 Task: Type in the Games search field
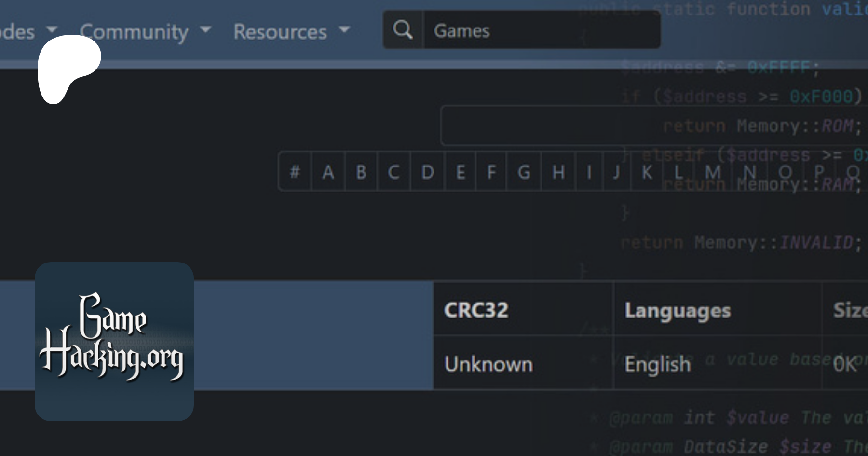click(x=540, y=31)
